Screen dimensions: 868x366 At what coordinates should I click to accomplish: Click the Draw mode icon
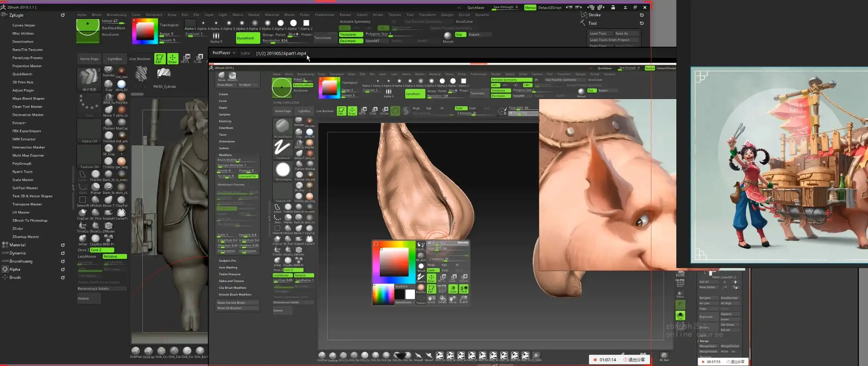pos(173,58)
